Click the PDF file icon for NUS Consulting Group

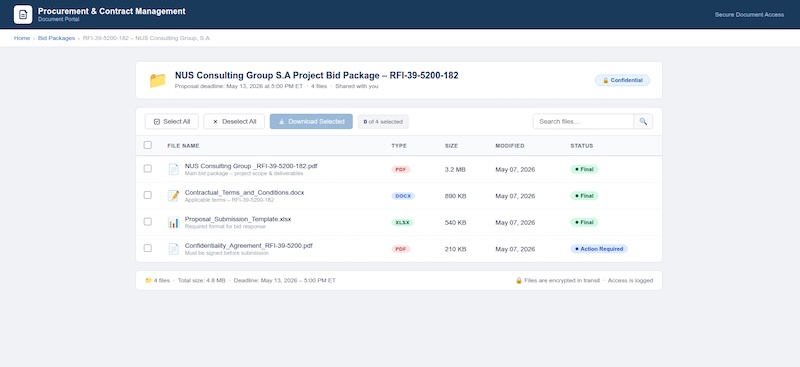[173, 169]
